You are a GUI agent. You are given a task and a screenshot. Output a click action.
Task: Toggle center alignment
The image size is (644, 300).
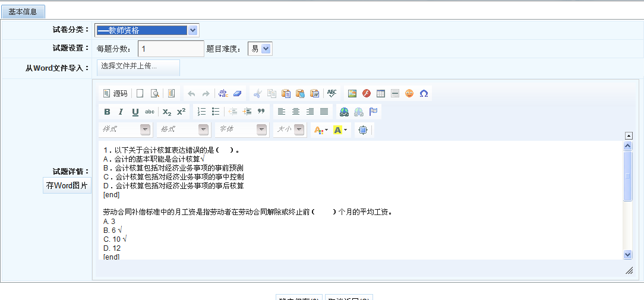click(296, 112)
